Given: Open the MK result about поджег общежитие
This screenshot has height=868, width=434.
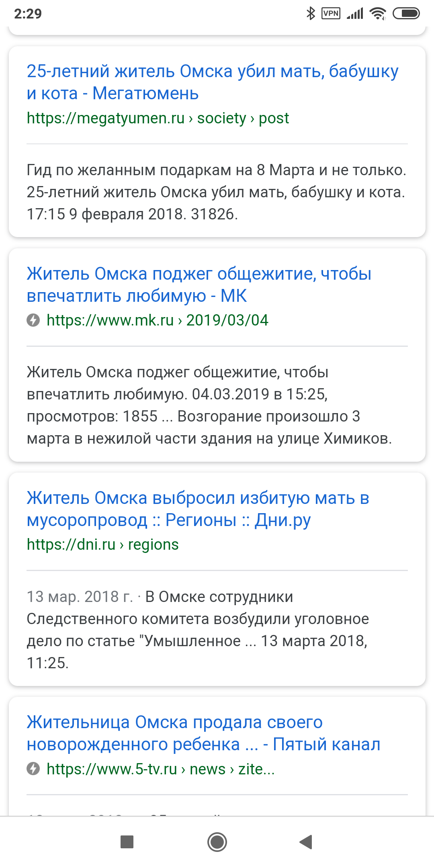Looking at the screenshot, I should coord(199,285).
